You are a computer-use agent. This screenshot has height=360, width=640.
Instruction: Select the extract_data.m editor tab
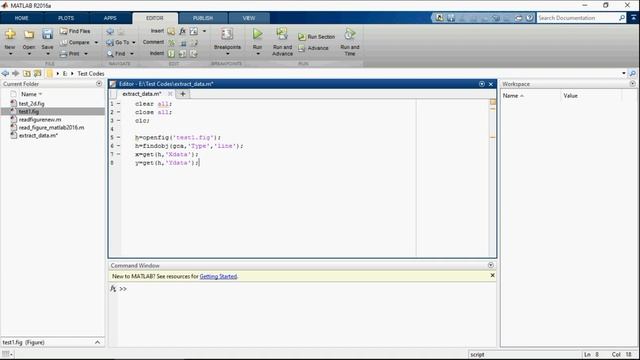coord(142,94)
